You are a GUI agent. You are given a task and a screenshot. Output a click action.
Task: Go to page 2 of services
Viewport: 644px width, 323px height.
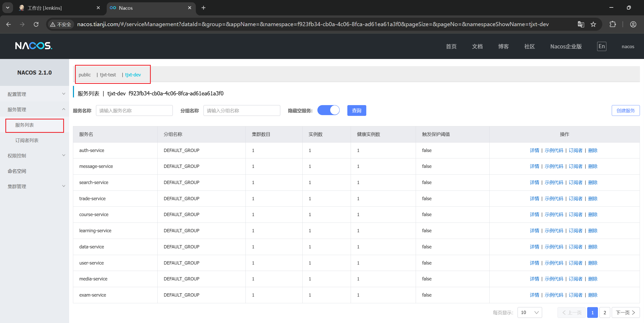[x=605, y=312]
